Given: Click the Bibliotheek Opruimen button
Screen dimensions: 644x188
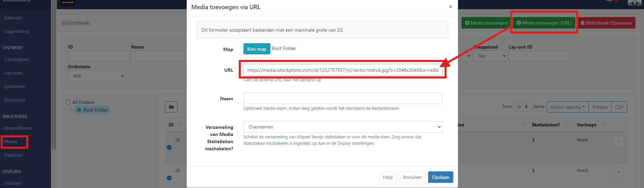Looking at the screenshot, I should (606, 23).
